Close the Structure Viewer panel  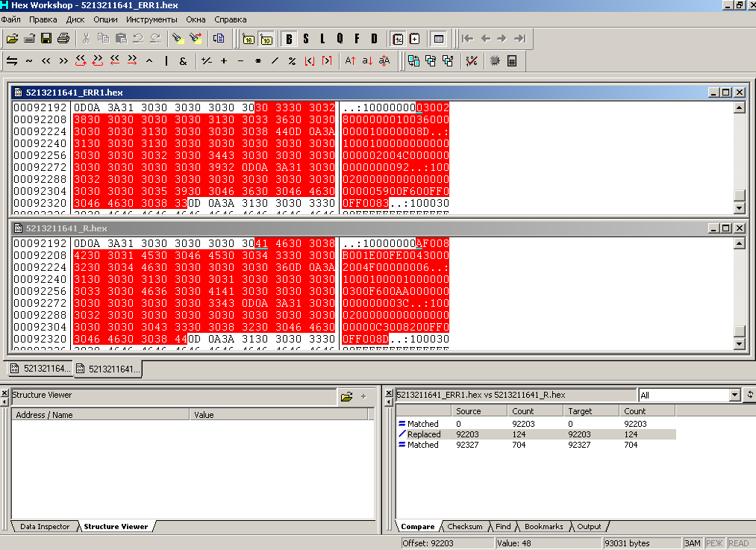[4, 393]
